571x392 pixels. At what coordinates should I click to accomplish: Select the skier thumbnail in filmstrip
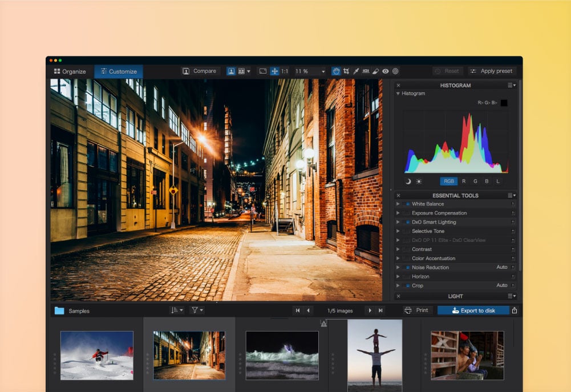pyautogui.click(x=97, y=355)
